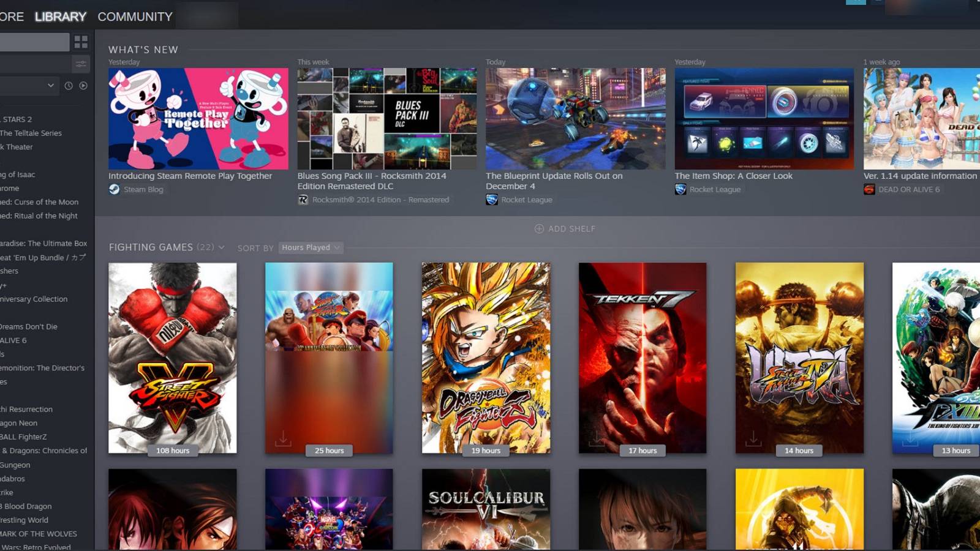The width and height of the screenshot is (980, 551).
Task: Open the advanced filter options icon
Action: tap(80, 63)
